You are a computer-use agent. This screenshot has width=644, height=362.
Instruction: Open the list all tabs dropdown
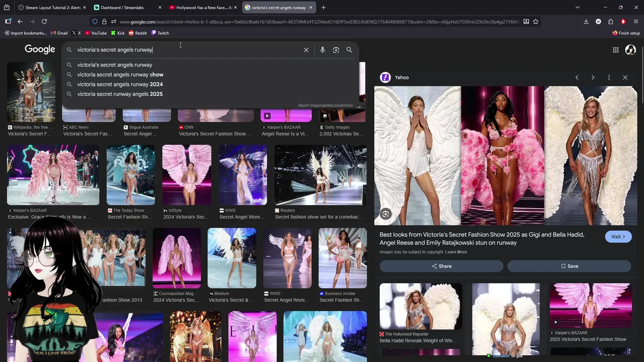(x=577, y=8)
